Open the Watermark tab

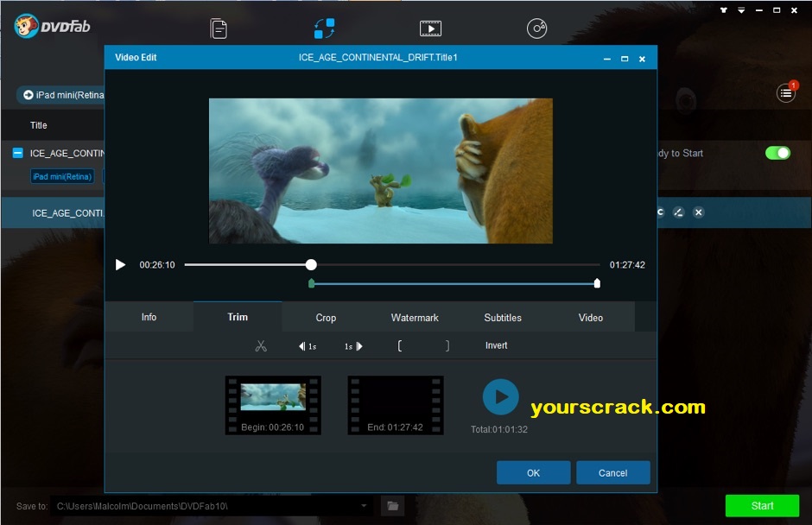pos(415,318)
